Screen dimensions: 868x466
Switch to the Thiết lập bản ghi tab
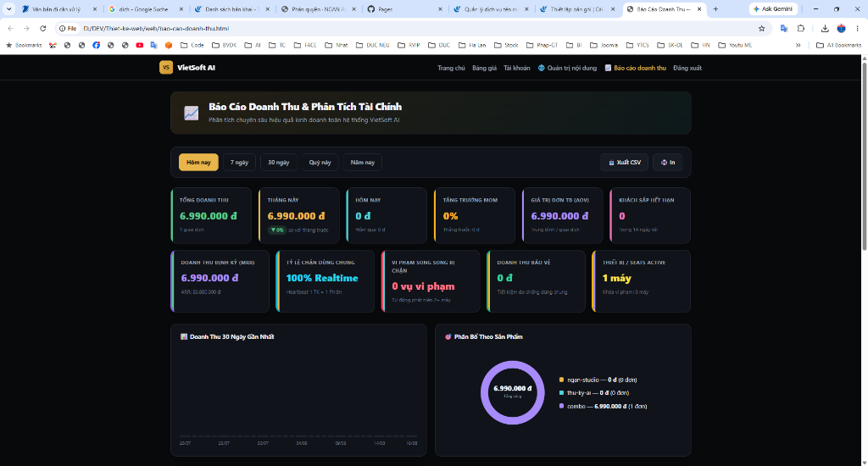click(576, 8)
